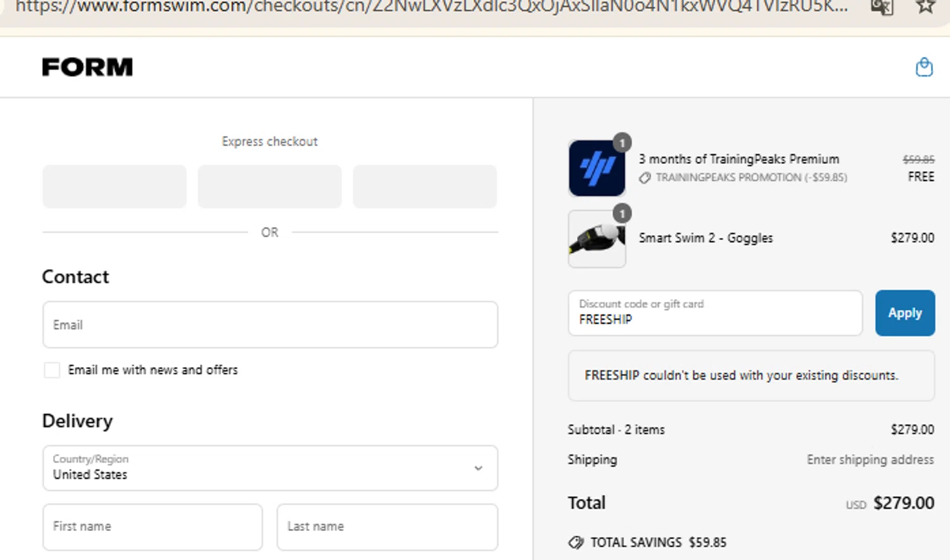This screenshot has height=560, width=950.
Task: Click the FORM logo
Action: [x=87, y=67]
